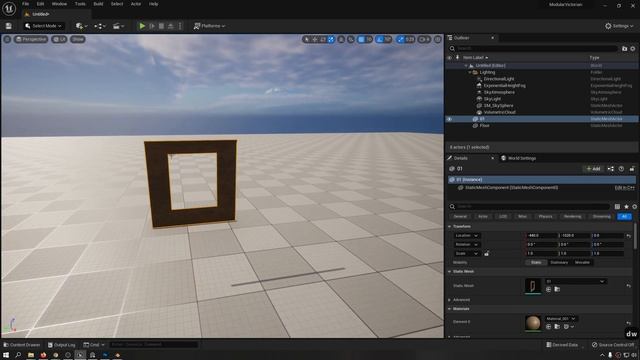
Task: Open the Details panel settings gear
Action: [x=634, y=207]
